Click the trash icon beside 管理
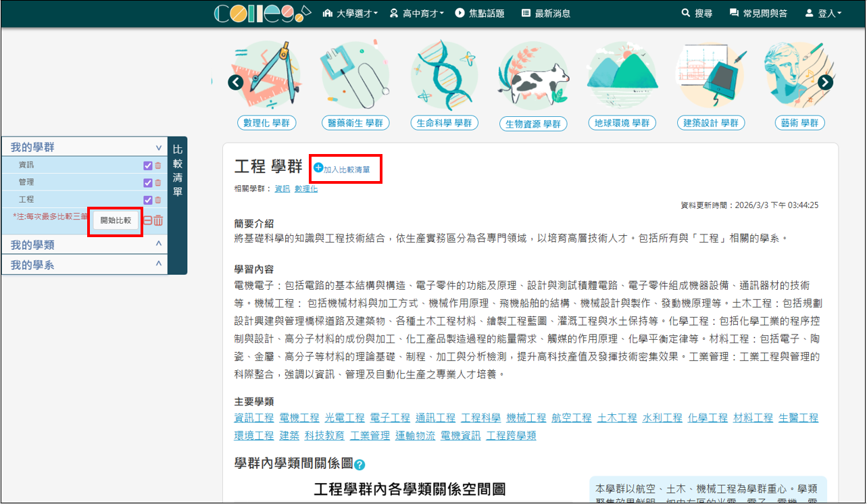Viewport: 867px width, 504px height. click(x=158, y=183)
